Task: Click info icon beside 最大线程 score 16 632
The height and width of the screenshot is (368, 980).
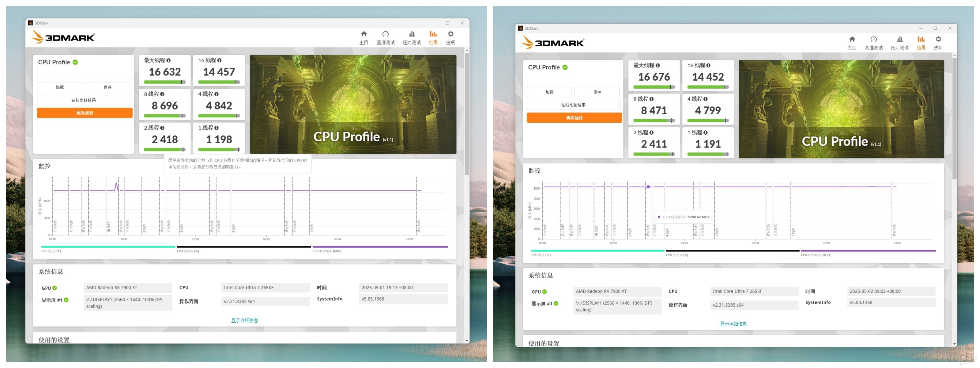Action: [x=168, y=60]
